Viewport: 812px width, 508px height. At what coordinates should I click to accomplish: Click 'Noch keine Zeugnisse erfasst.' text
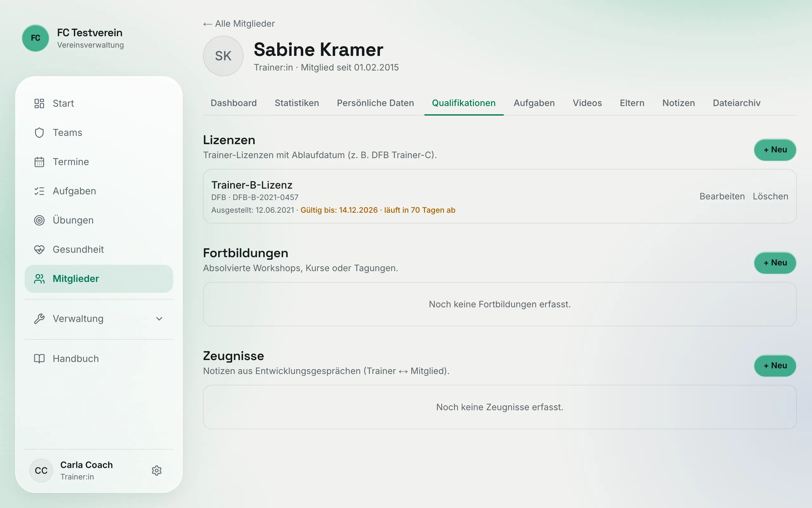click(499, 407)
